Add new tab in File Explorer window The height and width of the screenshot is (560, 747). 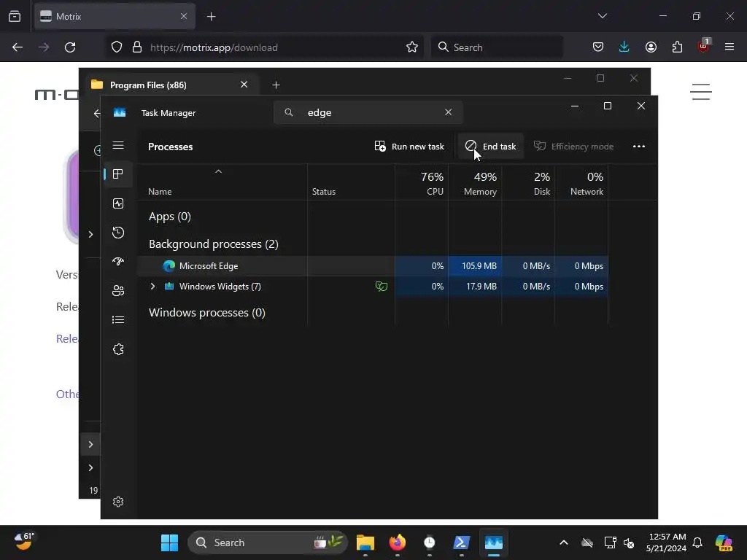click(x=276, y=85)
